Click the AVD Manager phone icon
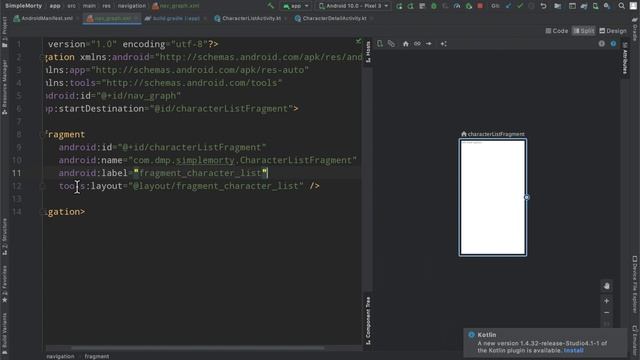 [596, 6]
